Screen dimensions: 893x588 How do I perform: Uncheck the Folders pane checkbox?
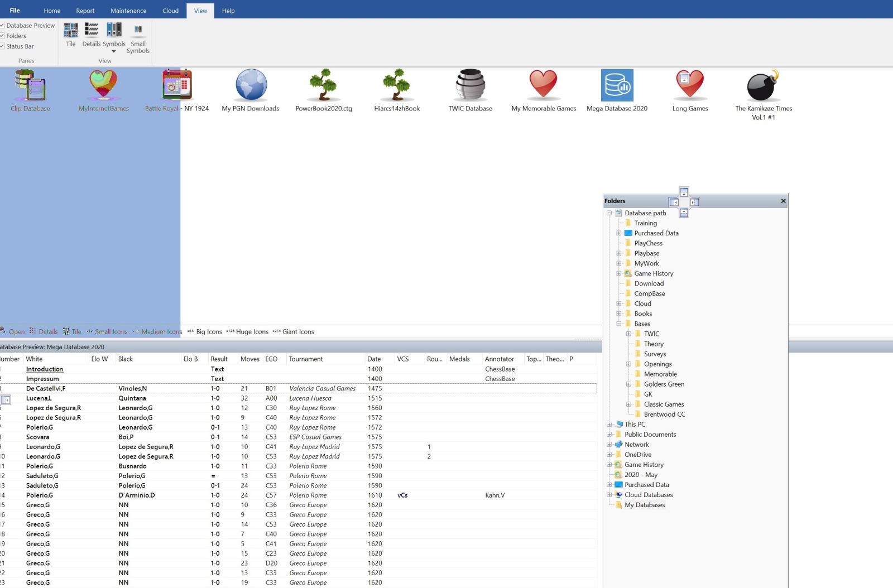coord(3,36)
